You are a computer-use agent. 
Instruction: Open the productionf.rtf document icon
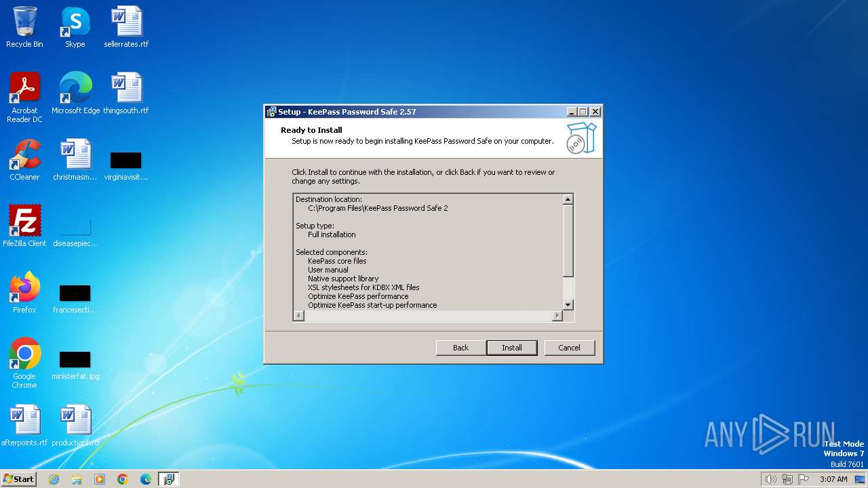coord(75,426)
